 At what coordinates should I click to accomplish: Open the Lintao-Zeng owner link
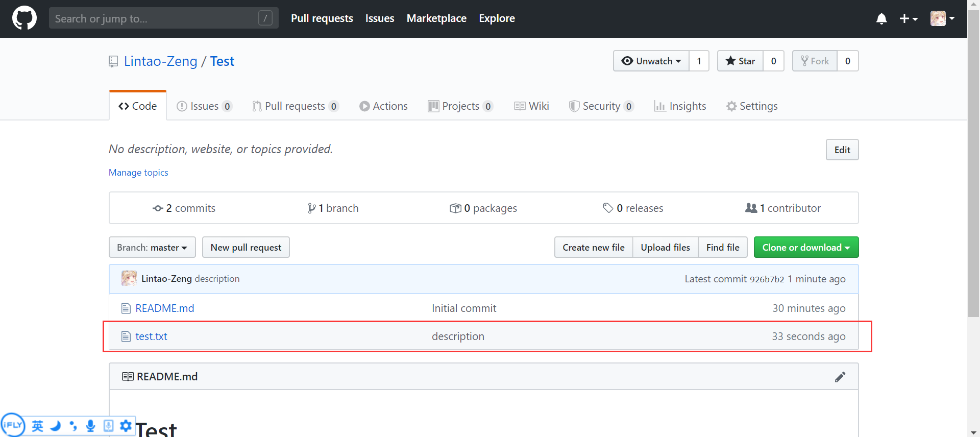160,61
